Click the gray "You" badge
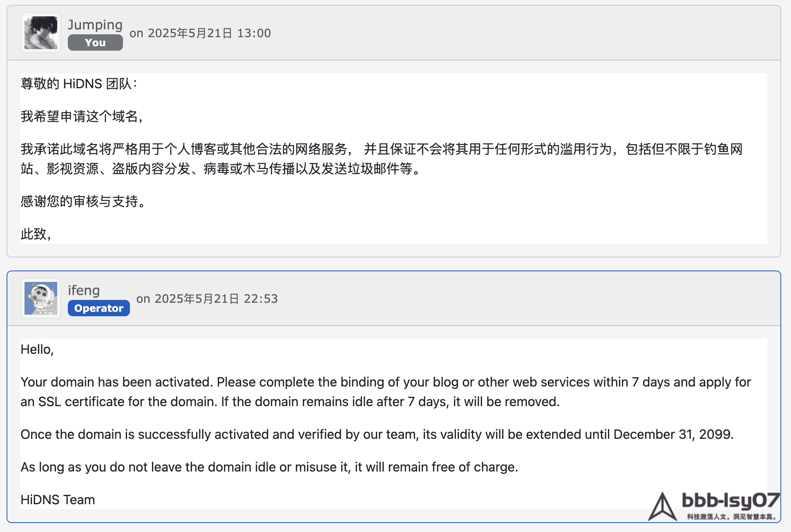Image resolution: width=791 pixels, height=532 pixels. coord(95,42)
